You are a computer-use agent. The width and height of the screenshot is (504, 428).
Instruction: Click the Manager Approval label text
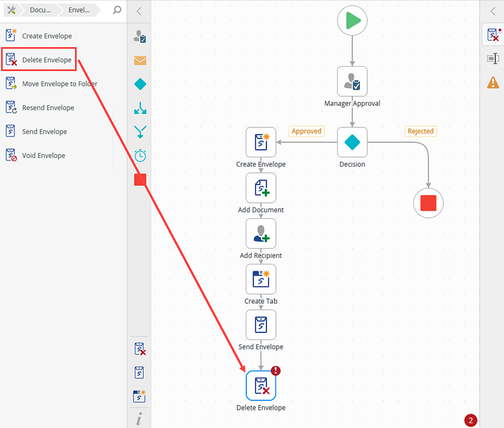pos(352,103)
